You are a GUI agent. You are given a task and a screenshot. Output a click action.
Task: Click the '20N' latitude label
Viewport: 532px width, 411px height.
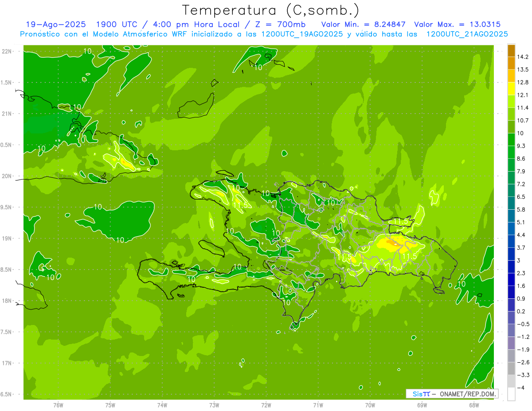7,176
